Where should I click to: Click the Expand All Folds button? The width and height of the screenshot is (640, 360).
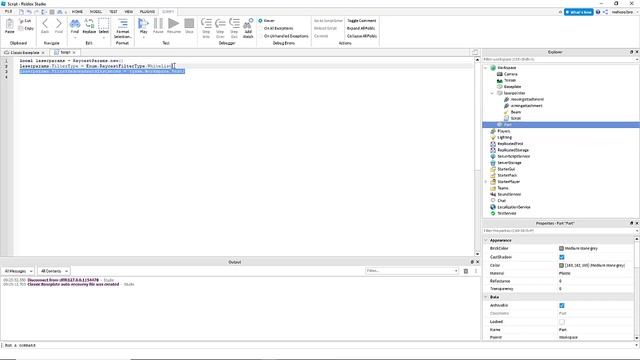[x=361, y=28]
